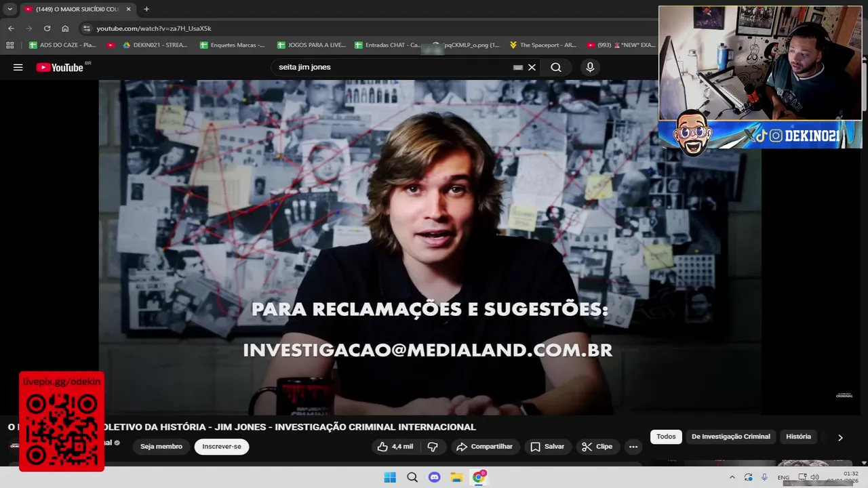The height and width of the screenshot is (488, 868).
Task: Open 'ADS DO CAZE' bookmark
Action: (62, 45)
